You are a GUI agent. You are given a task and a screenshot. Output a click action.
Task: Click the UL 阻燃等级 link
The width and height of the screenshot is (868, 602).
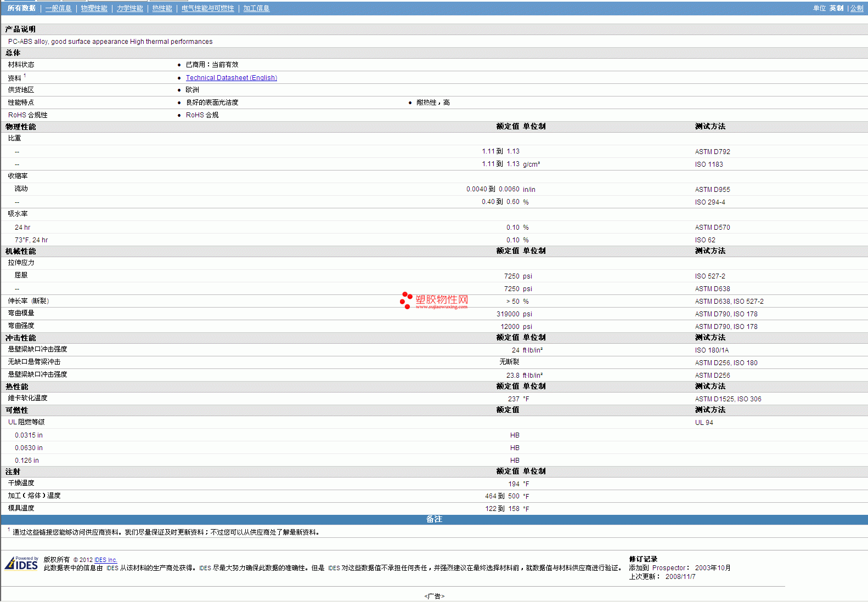(x=26, y=422)
